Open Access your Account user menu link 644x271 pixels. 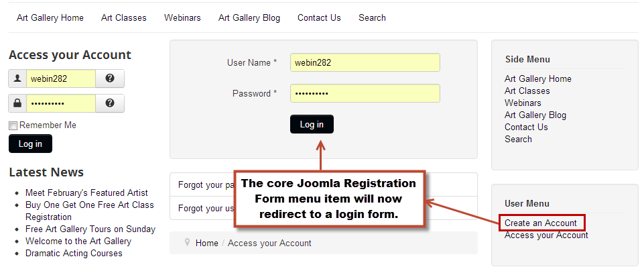(x=546, y=235)
